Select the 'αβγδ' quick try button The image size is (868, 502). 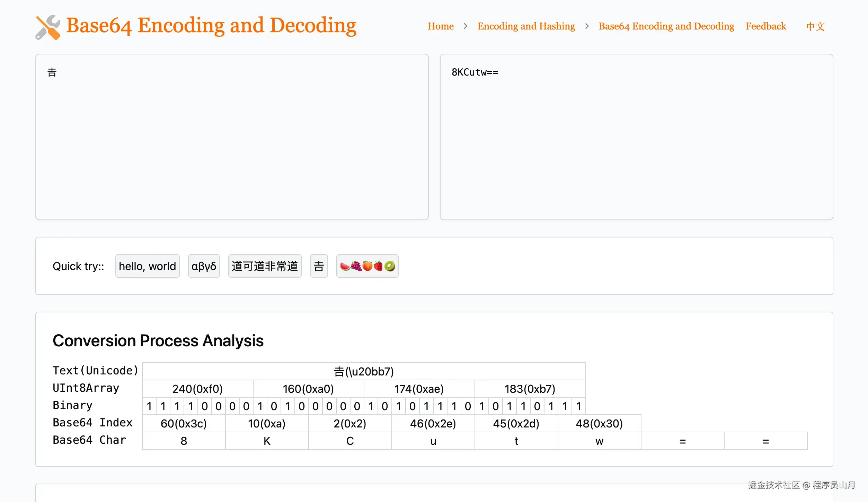point(204,266)
